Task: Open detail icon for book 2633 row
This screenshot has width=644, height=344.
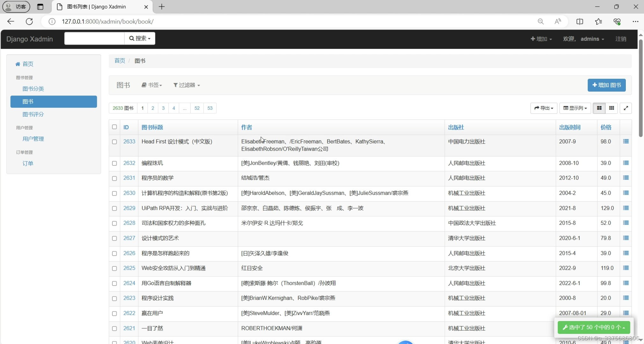Action: (x=626, y=141)
